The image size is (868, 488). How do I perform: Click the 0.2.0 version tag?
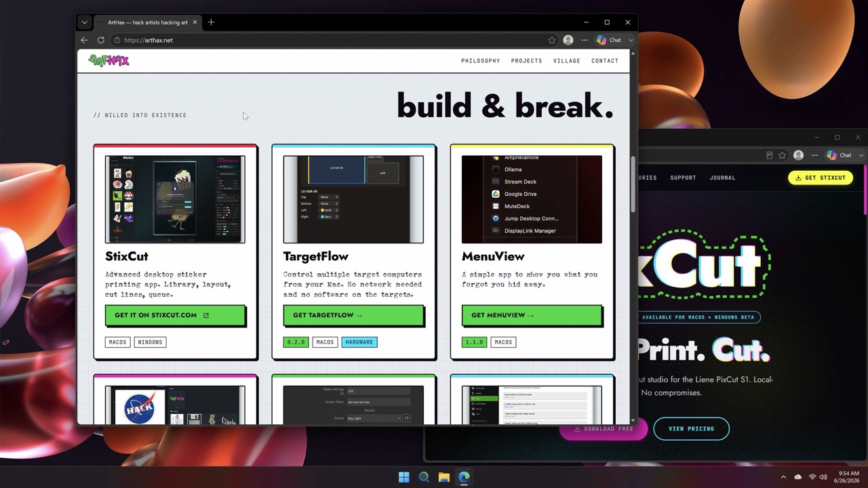tap(296, 342)
